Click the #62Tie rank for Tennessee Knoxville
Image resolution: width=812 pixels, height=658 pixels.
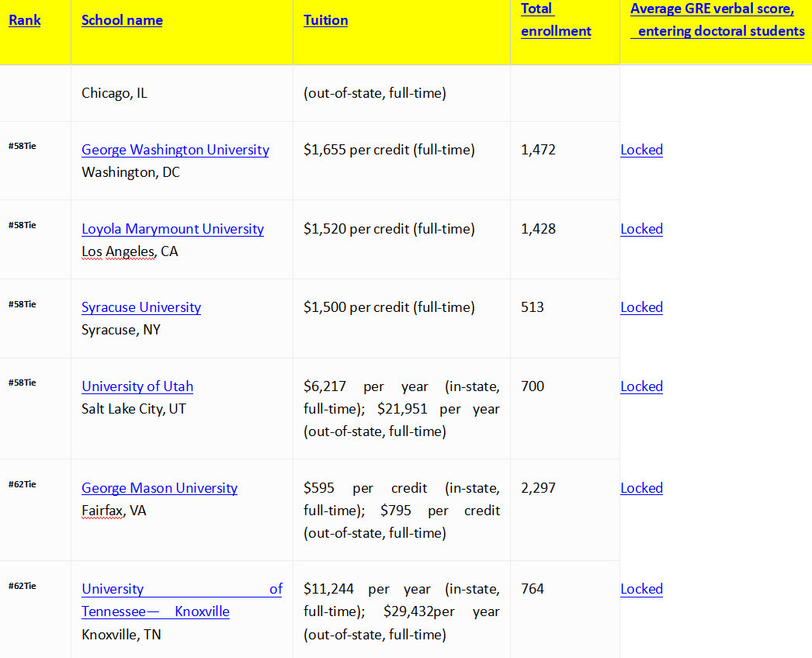[x=23, y=586]
